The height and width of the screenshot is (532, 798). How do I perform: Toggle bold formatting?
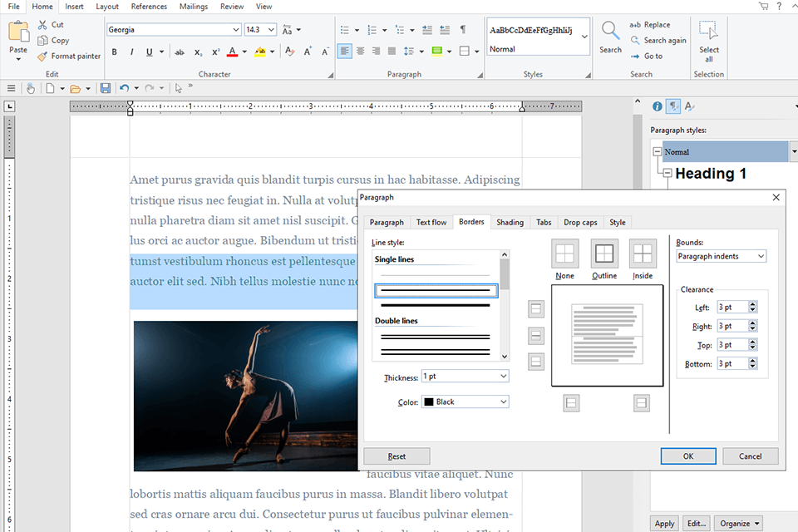(x=114, y=51)
